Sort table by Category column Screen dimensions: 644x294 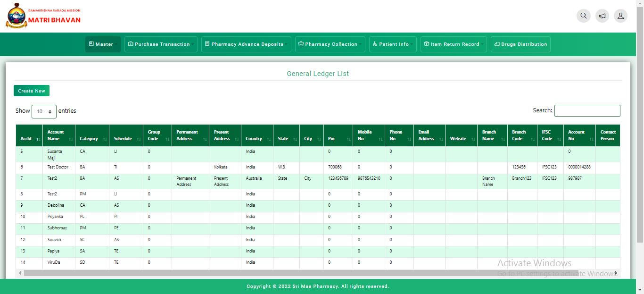[92, 135]
